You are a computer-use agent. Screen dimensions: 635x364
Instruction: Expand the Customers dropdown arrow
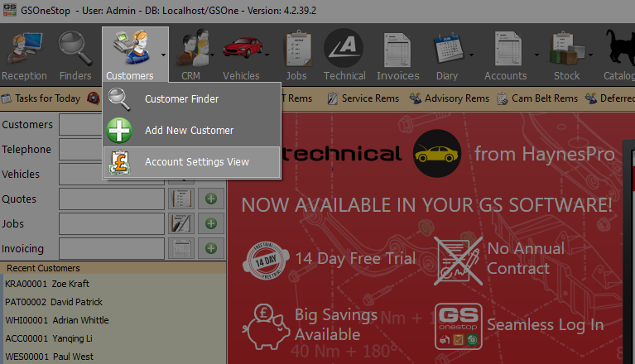[x=163, y=55]
